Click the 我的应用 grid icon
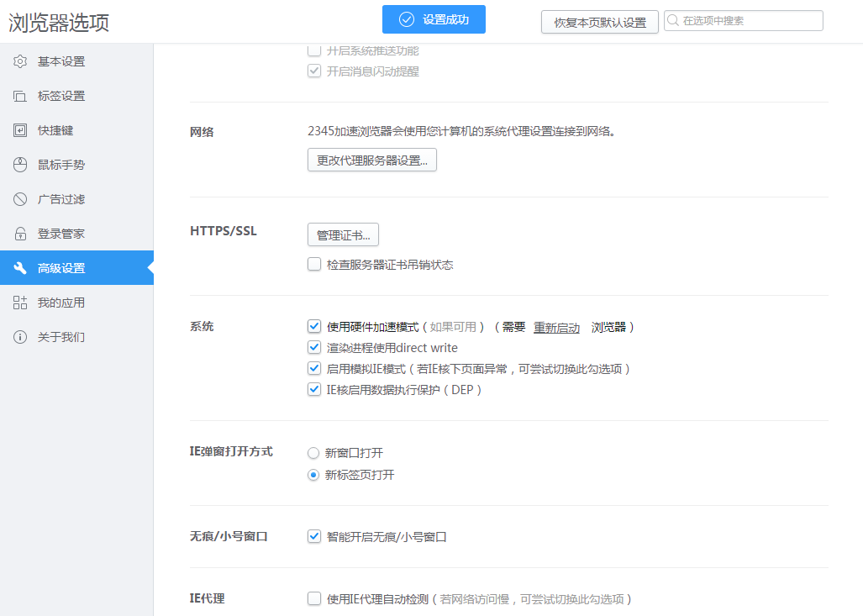The width and height of the screenshot is (863, 616). pyautogui.click(x=20, y=303)
